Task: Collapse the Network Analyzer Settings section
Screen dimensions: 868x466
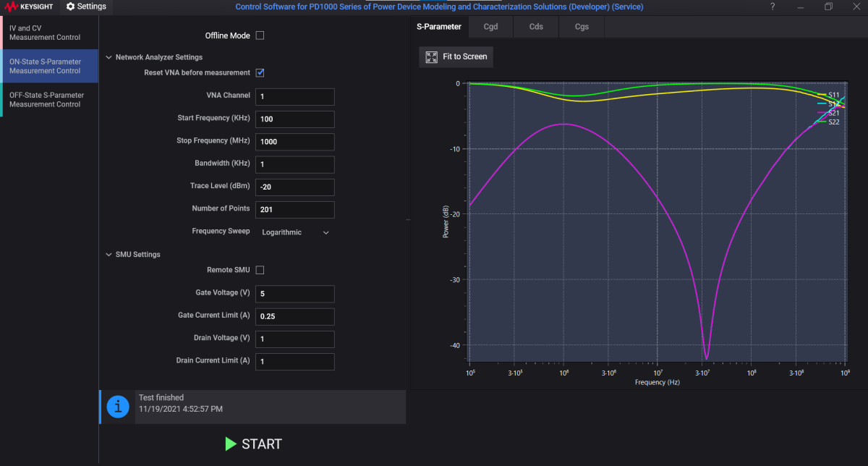Action: [x=109, y=57]
